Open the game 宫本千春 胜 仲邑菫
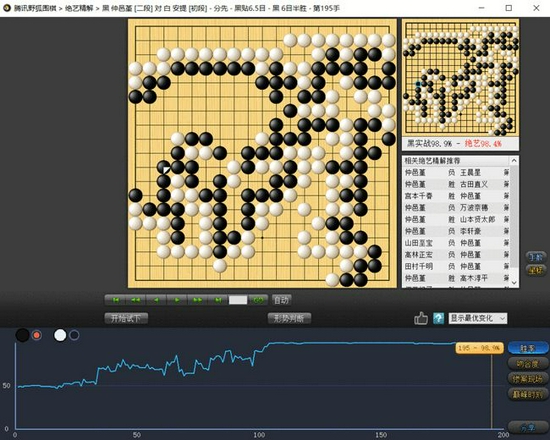The height and width of the screenshot is (440, 550). tap(456, 196)
